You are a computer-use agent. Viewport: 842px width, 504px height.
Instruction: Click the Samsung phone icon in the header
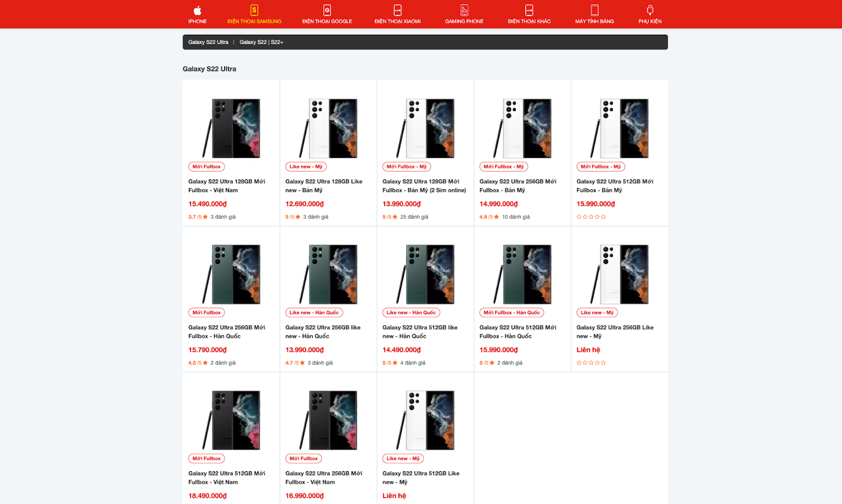(254, 10)
